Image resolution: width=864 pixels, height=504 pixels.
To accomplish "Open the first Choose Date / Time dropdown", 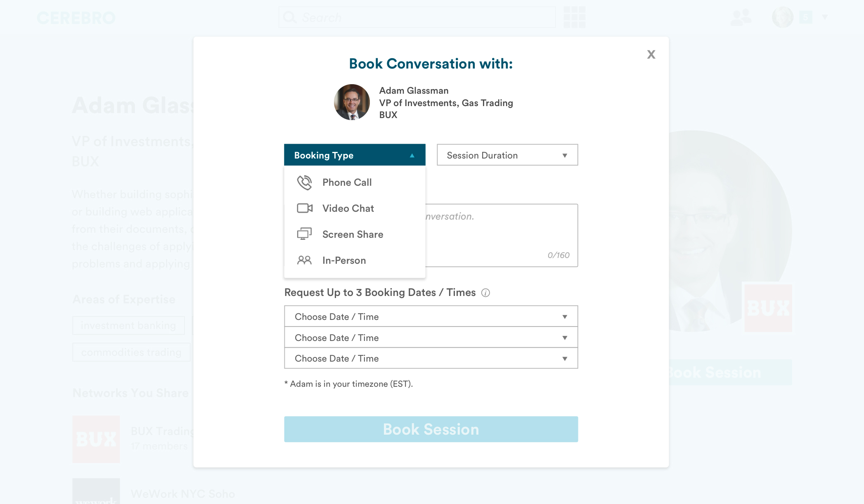I will 431,317.
